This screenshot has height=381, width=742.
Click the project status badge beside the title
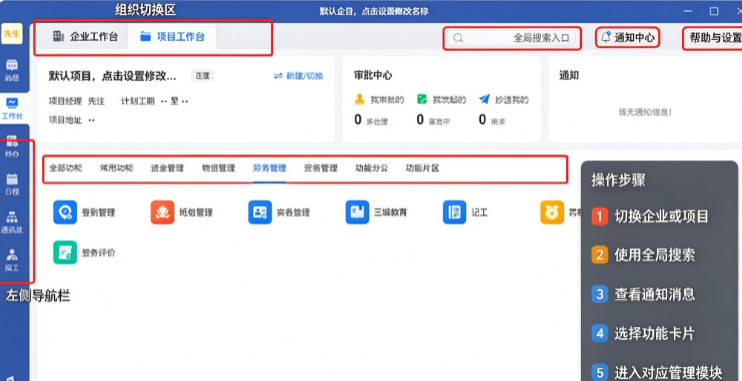click(x=203, y=76)
